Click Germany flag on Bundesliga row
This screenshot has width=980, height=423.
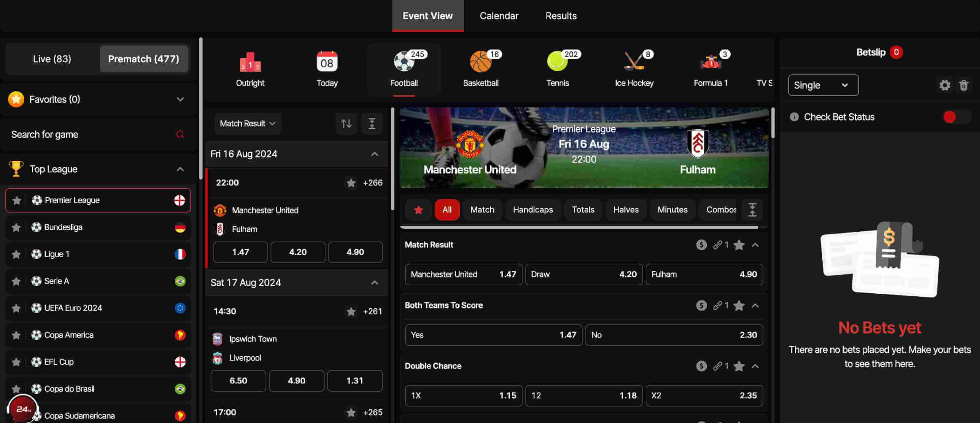180,227
